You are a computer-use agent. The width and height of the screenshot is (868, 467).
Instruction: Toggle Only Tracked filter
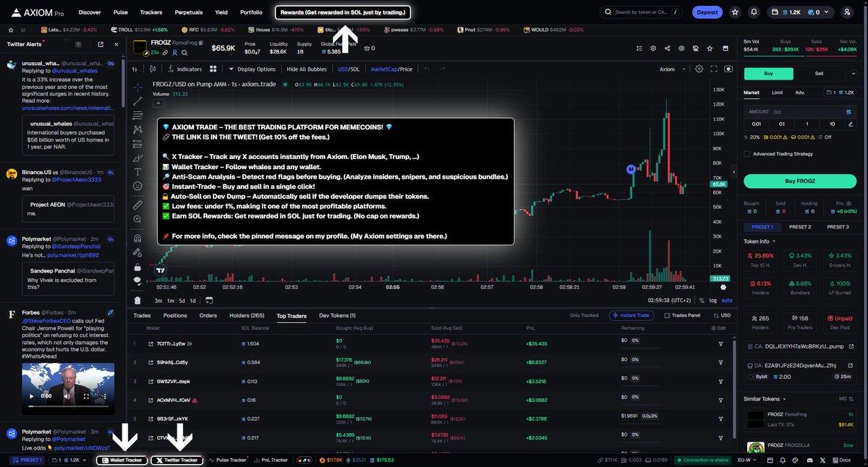point(584,315)
